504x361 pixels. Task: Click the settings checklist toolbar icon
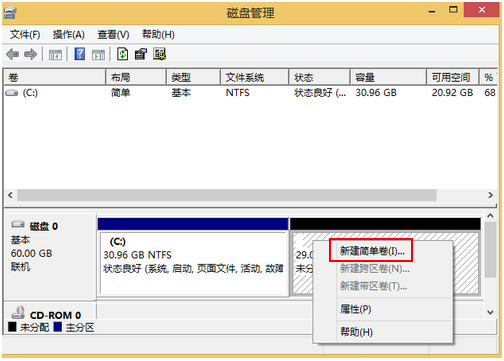160,54
